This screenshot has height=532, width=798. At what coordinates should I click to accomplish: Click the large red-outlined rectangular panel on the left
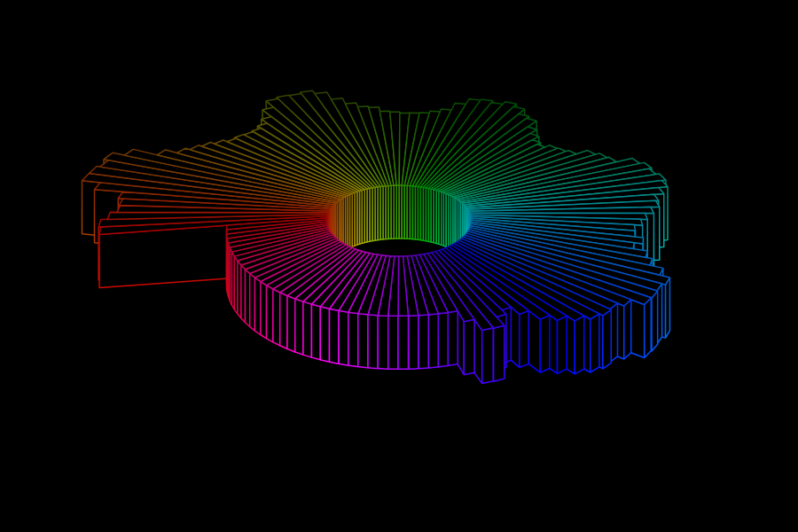point(162,256)
